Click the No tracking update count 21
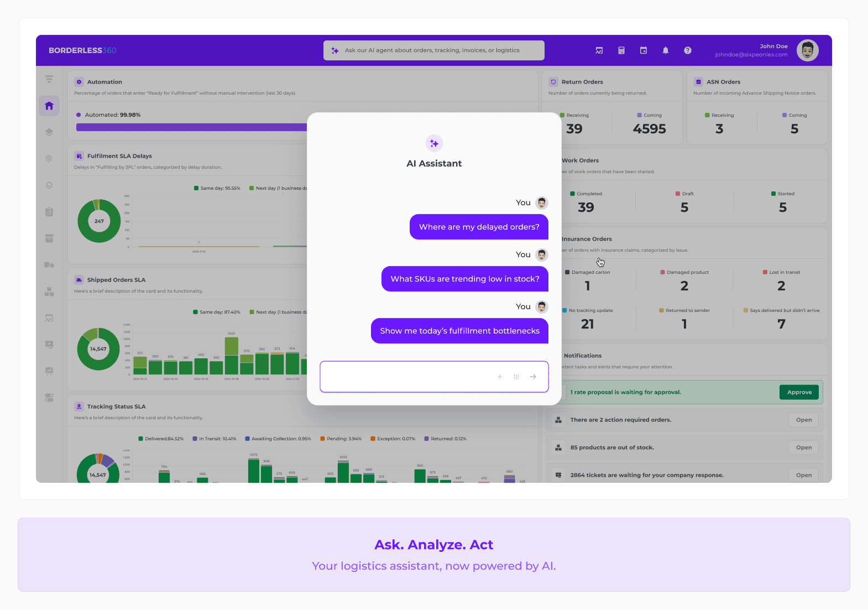The image size is (868, 610). coord(588,324)
